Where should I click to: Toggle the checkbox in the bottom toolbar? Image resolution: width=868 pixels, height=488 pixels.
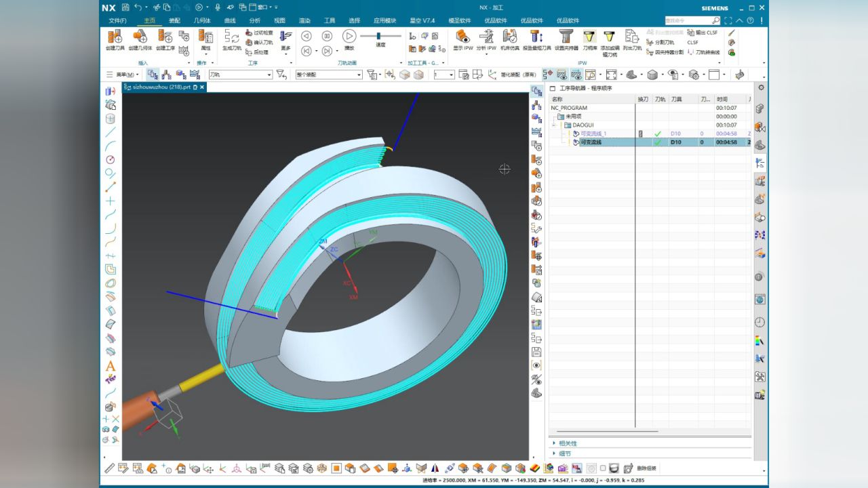coord(603,468)
